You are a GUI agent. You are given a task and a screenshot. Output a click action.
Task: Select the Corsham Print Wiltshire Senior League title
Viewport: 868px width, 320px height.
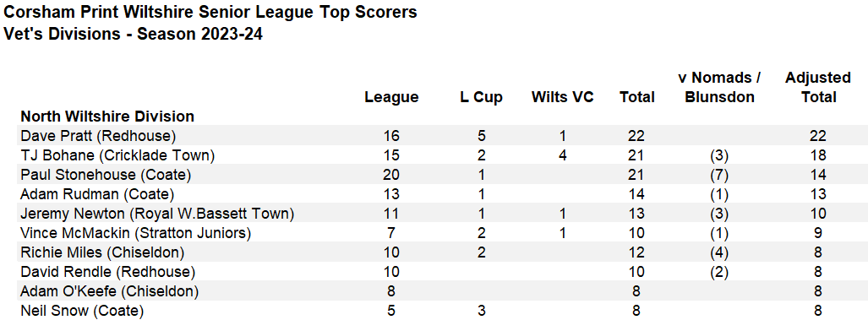pyautogui.click(x=210, y=12)
